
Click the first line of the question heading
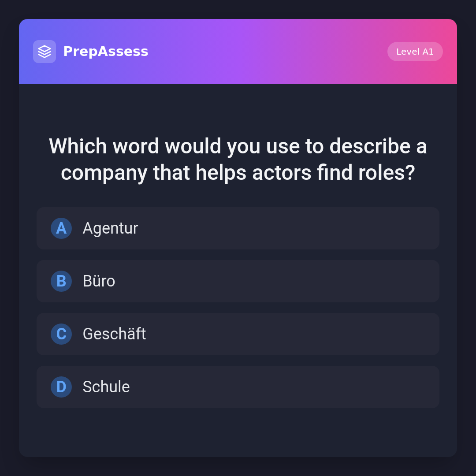[x=238, y=146]
